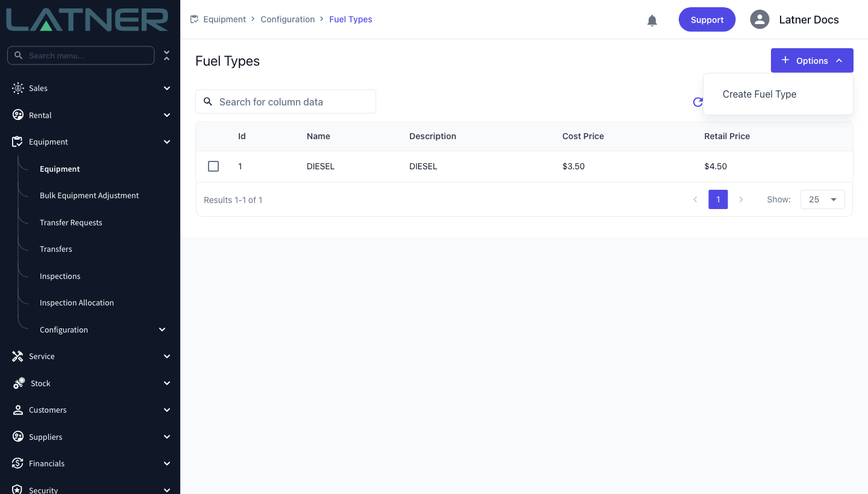Click the Latner logo
The image size is (868, 494).
coord(87,20)
